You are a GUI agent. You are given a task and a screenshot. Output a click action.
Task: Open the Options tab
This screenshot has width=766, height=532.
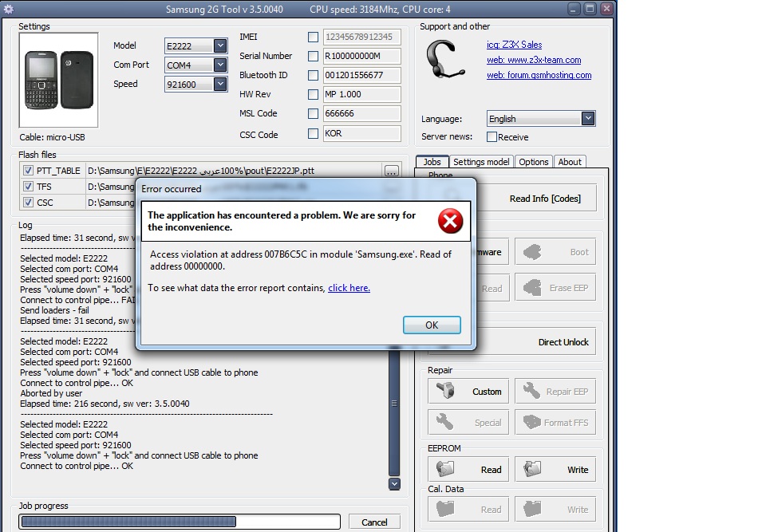(x=534, y=162)
